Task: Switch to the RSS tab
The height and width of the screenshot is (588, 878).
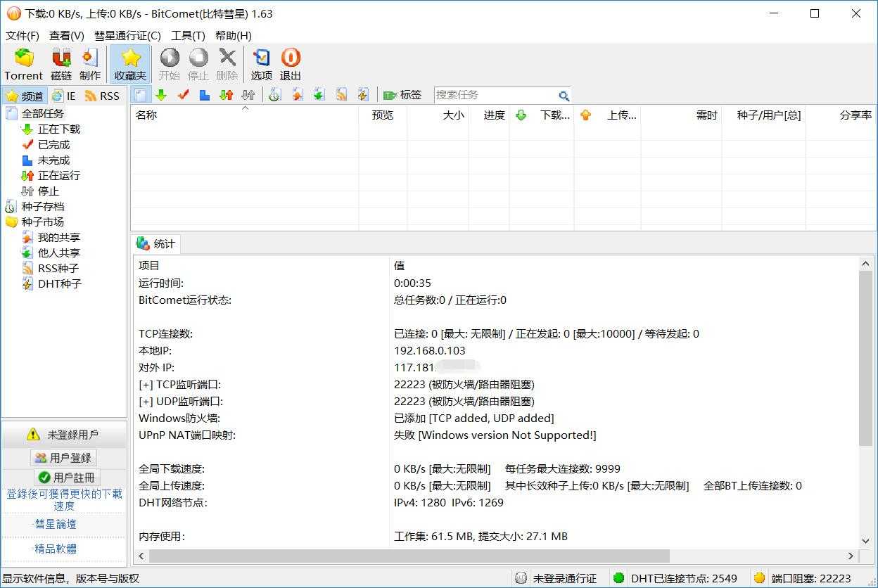Action: pos(103,95)
